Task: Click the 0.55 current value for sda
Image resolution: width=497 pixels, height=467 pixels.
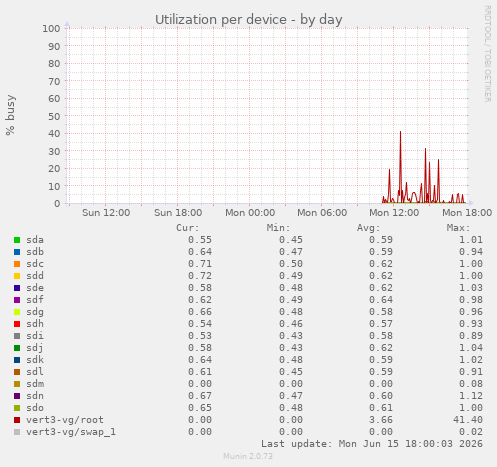Action: coord(200,240)
